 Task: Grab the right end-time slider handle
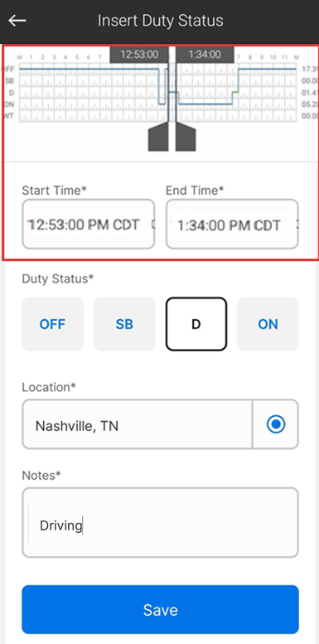pyautogui.click(x=186, y=138)
